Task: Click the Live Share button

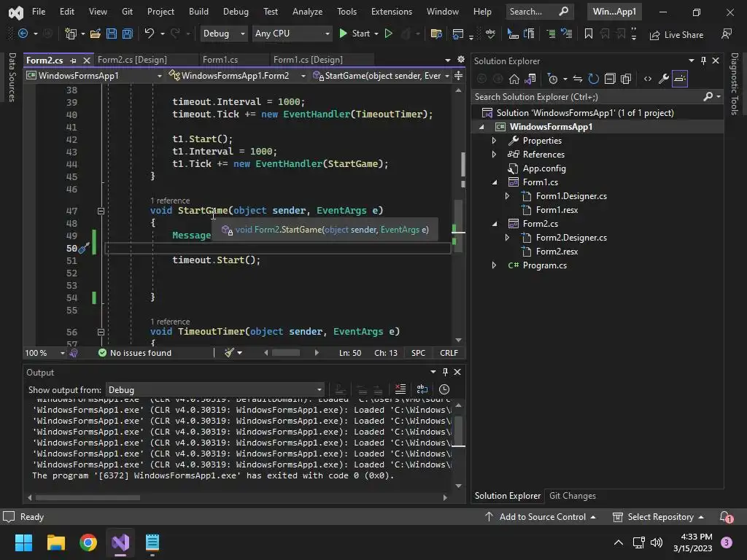Action: point(676,34)
